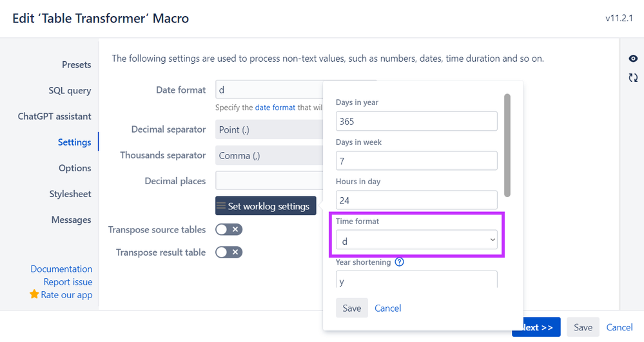The width and height of the screenshot is (644, 342).
Task: Go to the ChatGPT assistant tab
Action: (54, 117)
